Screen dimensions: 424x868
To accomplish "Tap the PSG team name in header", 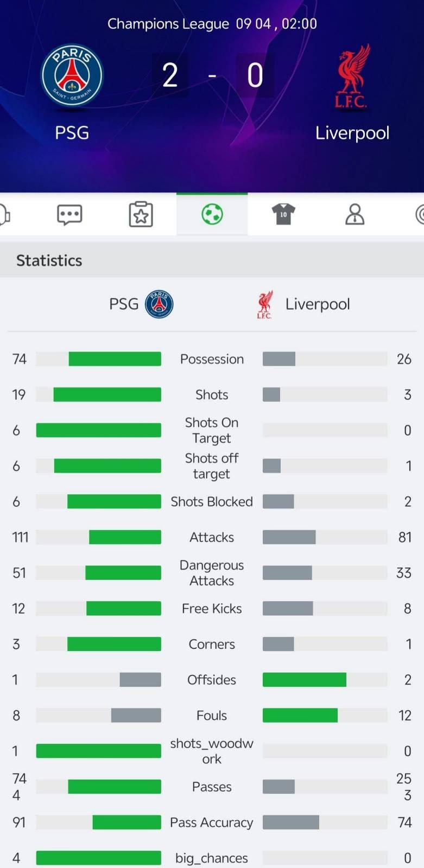I will (x=72, y=133).
